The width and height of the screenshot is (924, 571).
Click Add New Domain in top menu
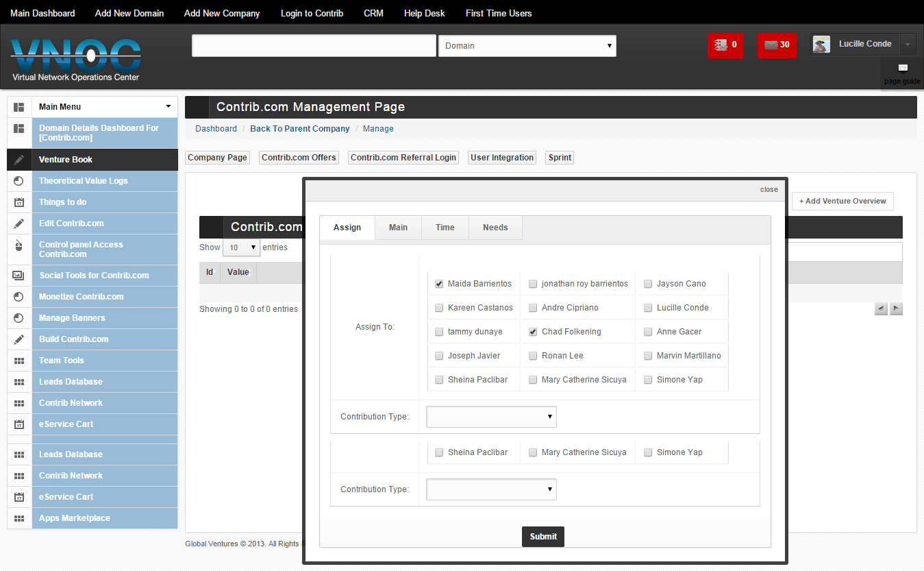pyautogui.click(x=129, y=13)
